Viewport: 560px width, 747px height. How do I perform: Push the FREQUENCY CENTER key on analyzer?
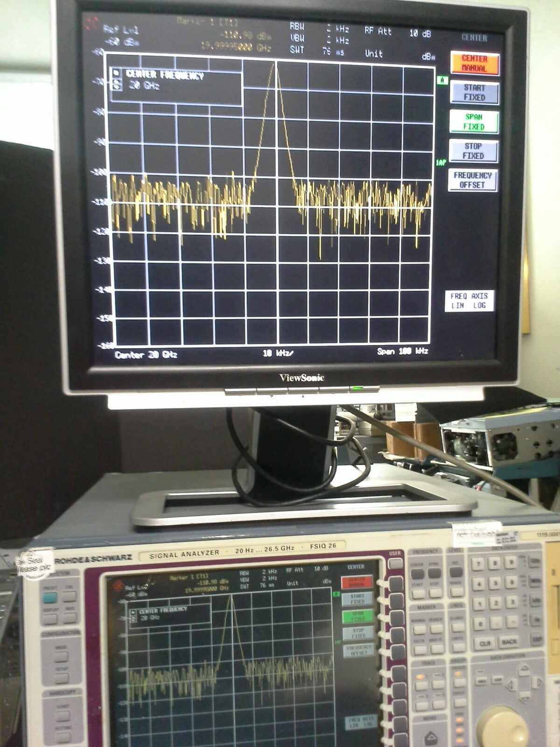(x=418, y=574)
